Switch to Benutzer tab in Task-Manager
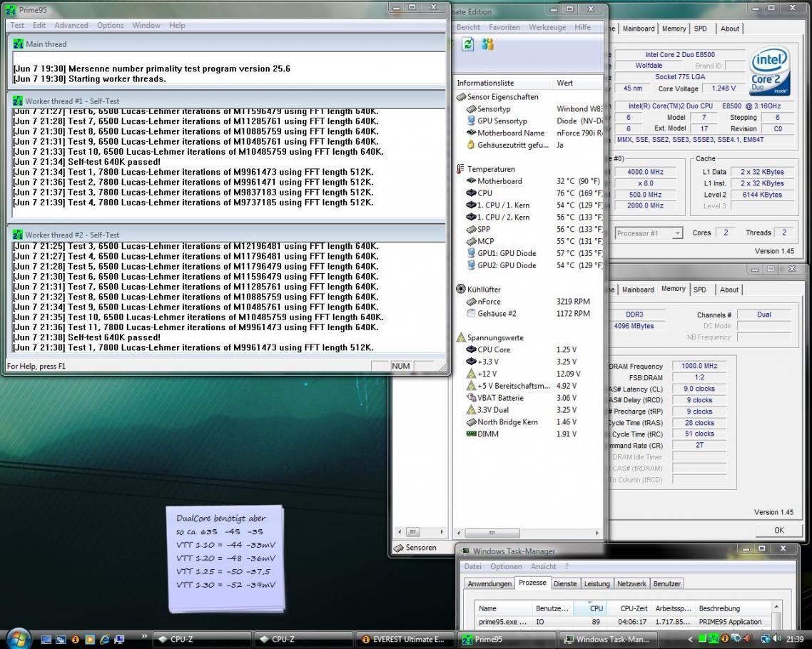 click(x=666, y=584)
